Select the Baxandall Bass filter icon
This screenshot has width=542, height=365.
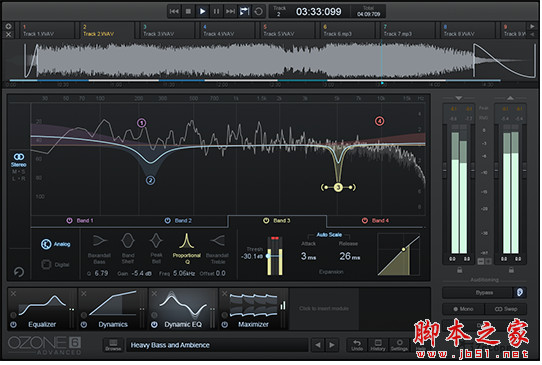pyautogui.click(x=100, y=248)
